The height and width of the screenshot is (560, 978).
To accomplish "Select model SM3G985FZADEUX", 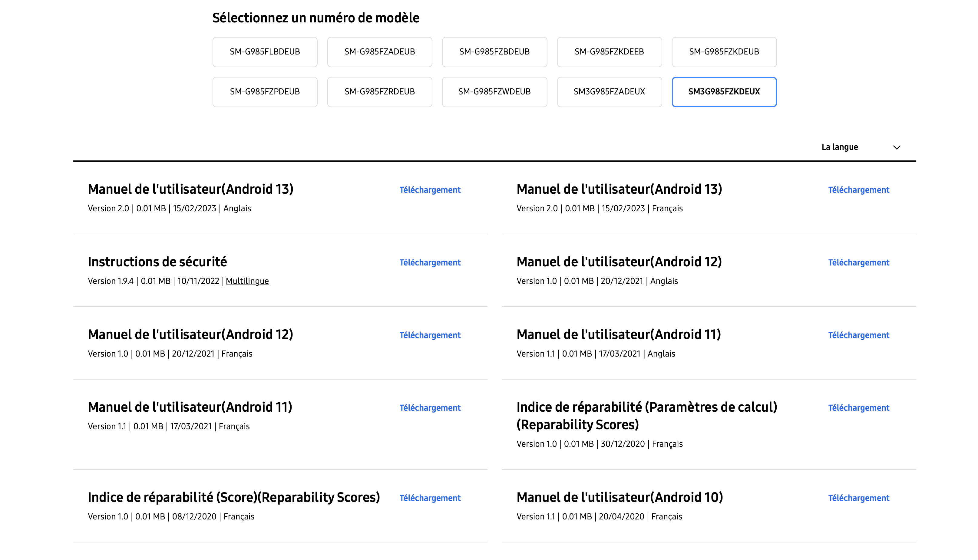I will point(609,92).
